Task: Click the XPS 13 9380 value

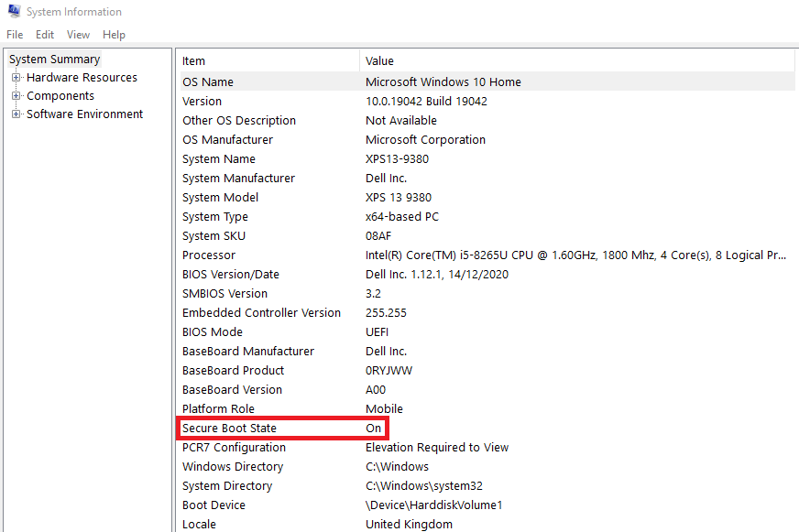Action: coord(399,198)
